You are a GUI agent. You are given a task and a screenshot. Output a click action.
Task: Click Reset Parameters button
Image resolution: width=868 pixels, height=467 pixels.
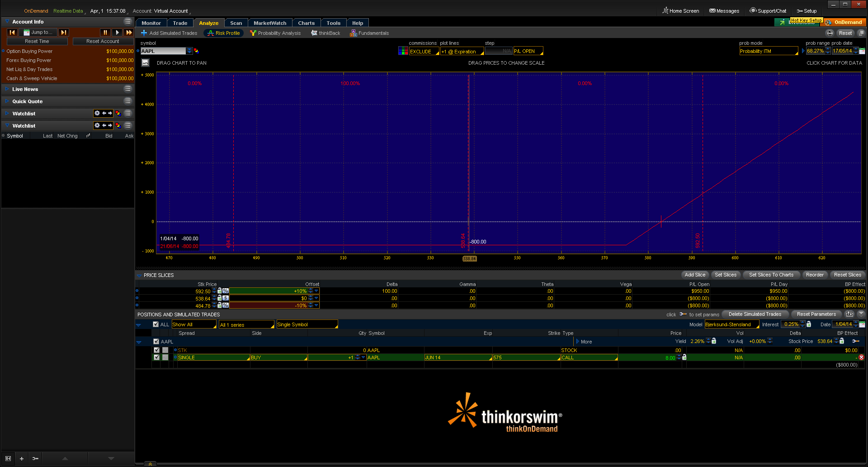(816, 314)
